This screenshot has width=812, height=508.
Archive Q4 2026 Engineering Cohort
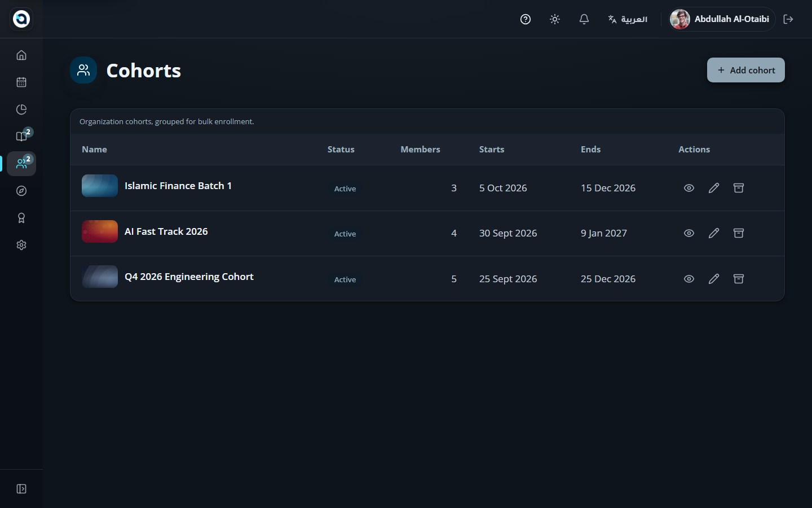point(739,279)
